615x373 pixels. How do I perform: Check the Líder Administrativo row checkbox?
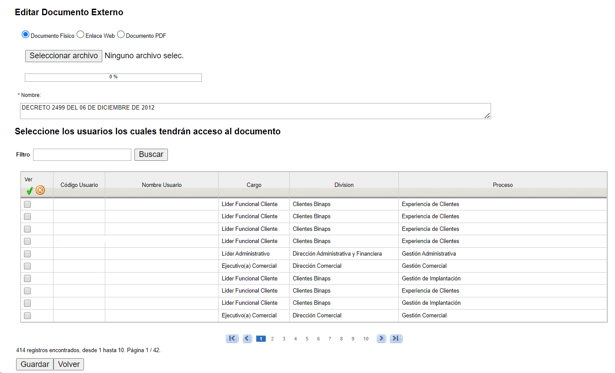tap(27, 254)
